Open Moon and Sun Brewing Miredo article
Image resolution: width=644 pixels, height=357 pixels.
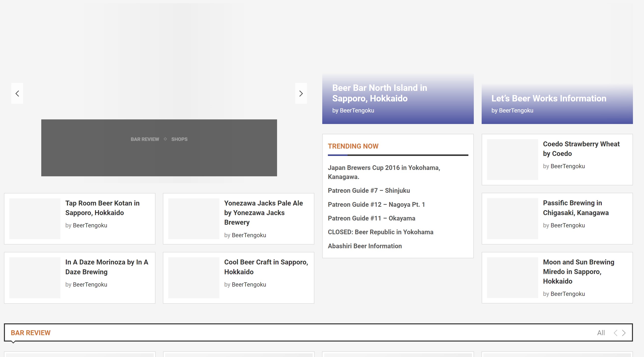(578, 272)
